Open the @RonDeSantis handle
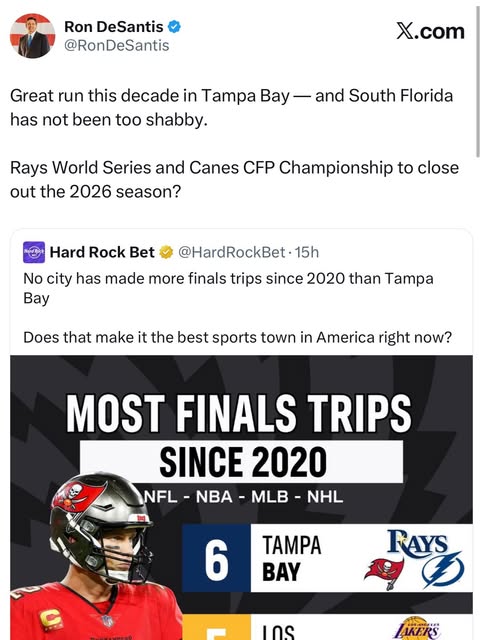 click(x=116, y=45)
